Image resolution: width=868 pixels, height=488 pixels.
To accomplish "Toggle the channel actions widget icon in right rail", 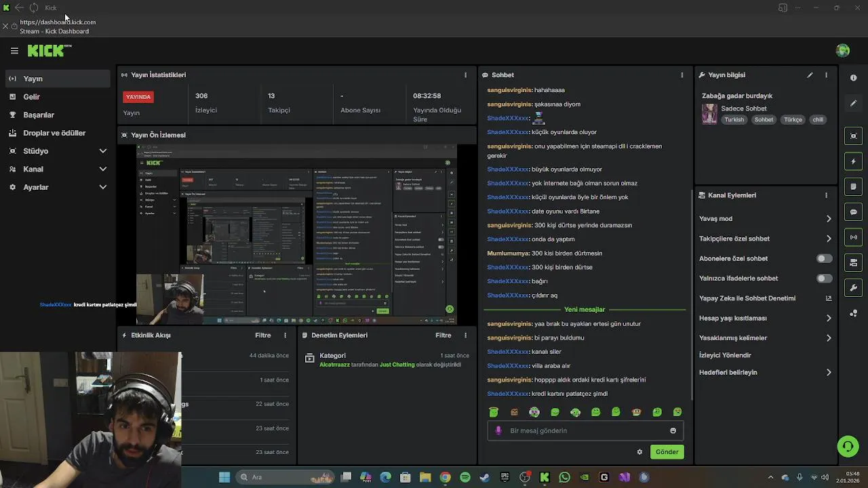I will 853,262.
